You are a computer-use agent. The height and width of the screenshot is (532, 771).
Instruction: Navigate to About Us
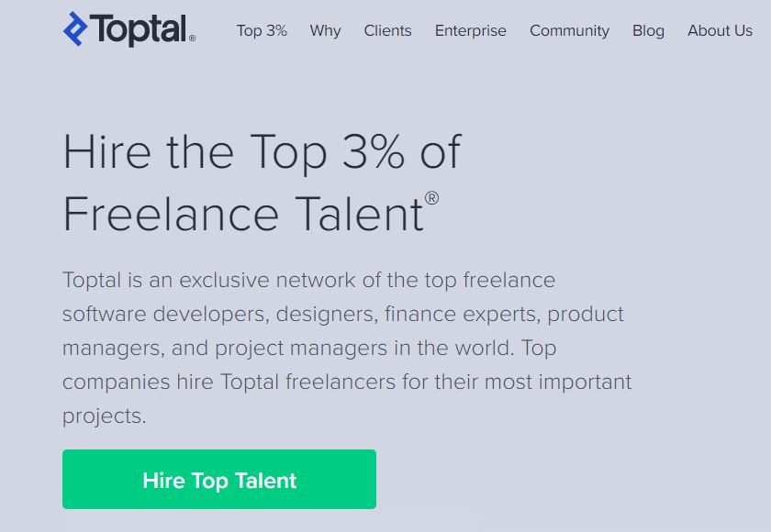pos(720,30)
